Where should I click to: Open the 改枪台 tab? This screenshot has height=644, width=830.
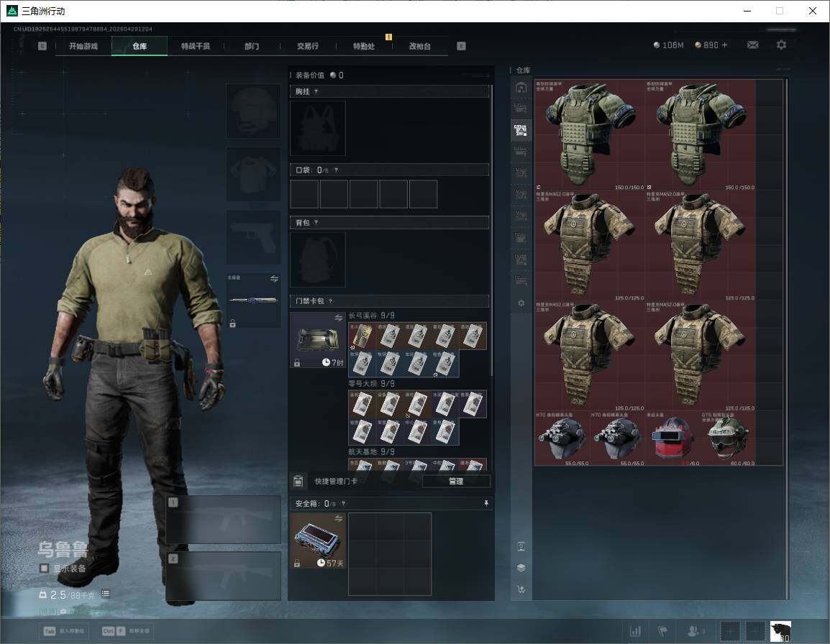click(x=420, y=46)
